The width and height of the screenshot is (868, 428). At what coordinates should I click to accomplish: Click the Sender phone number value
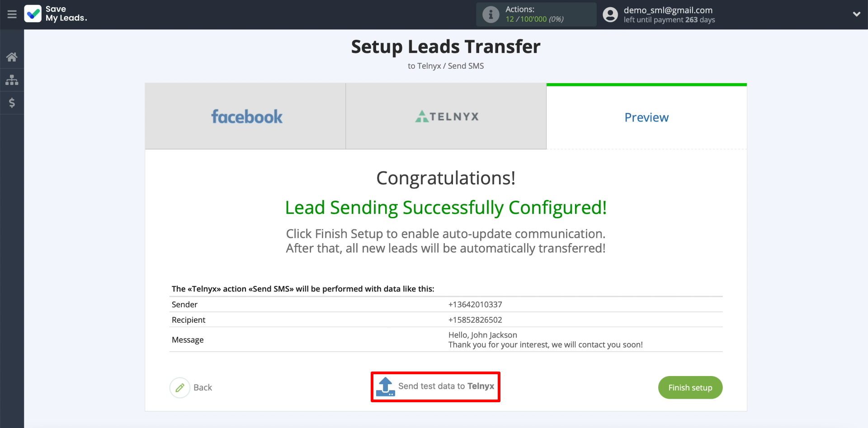(x=475, y=305)
